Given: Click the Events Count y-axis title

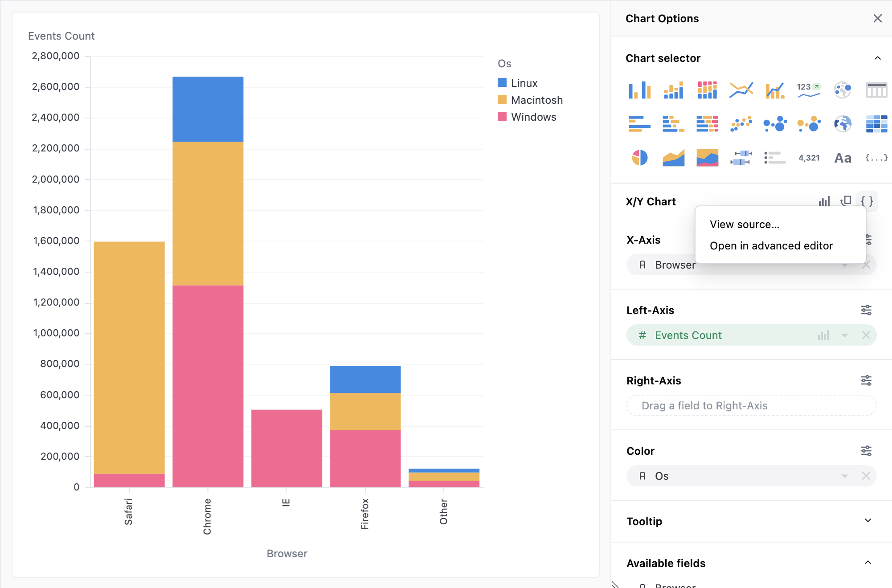Looking at the screenshot, I should coord(61,36).
